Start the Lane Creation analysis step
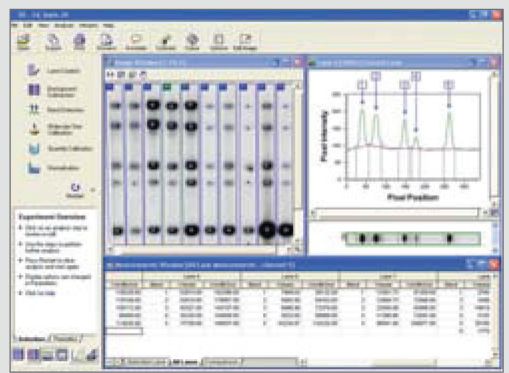Screen dimensions: 509x373 point(53,70)
